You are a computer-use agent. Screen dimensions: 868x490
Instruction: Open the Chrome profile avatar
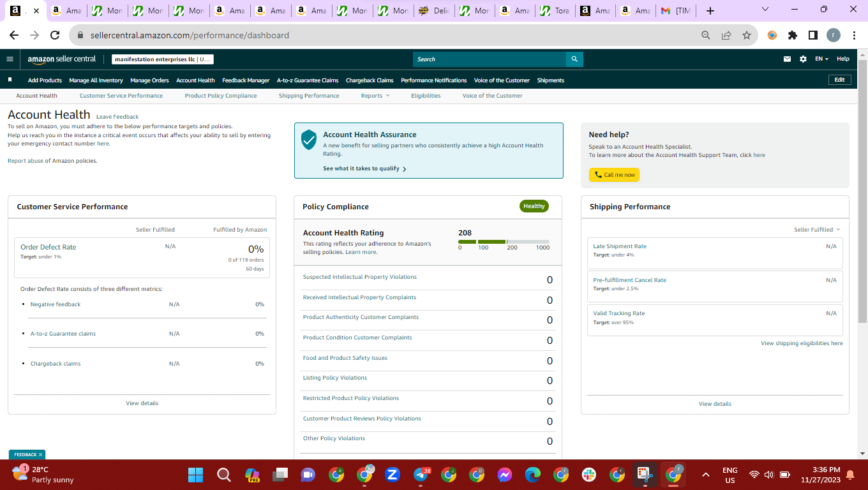(834, 35)
